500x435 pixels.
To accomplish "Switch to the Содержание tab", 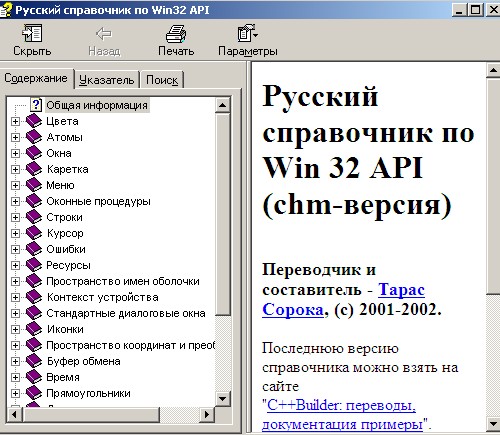I will click(x=36, y=79).
